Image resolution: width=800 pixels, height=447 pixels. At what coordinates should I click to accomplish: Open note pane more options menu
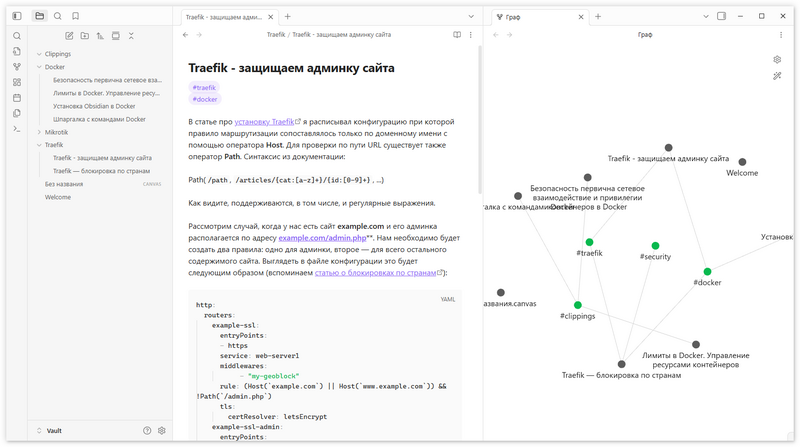pos(470,35)
